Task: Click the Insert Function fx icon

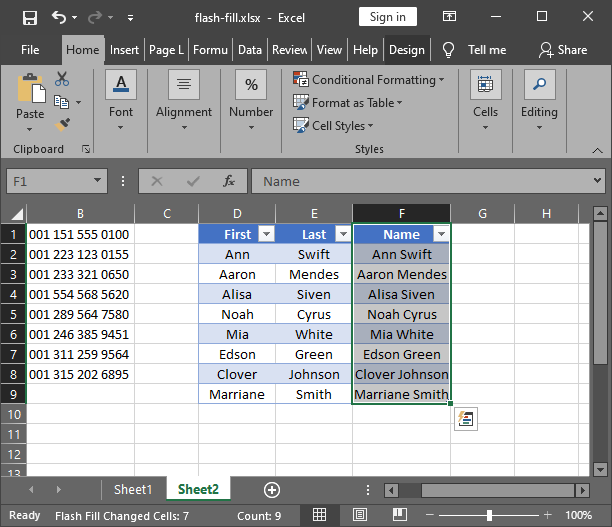Action: tap(229, 181)
